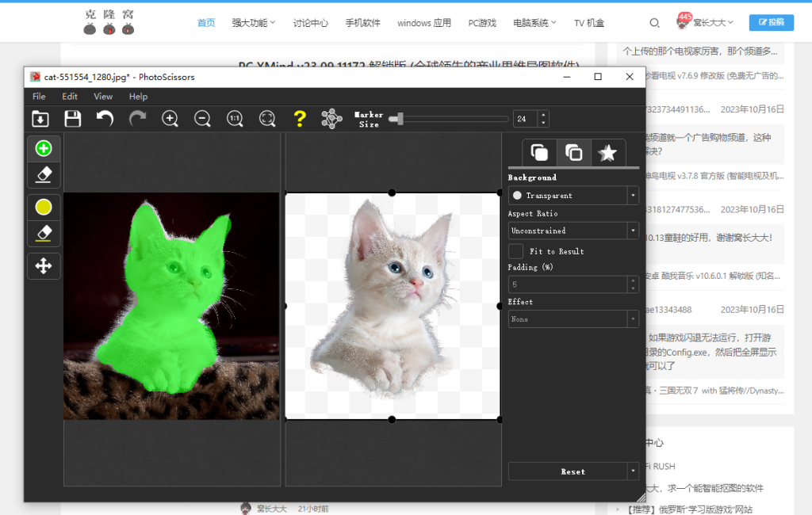Select the foreground marker eraser tool
The width and height of the screenshot is (812, 515).
[x=44, y=175]
